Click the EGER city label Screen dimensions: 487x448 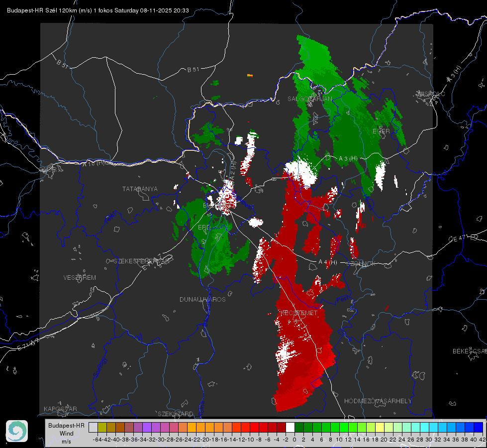click(381, 131)
